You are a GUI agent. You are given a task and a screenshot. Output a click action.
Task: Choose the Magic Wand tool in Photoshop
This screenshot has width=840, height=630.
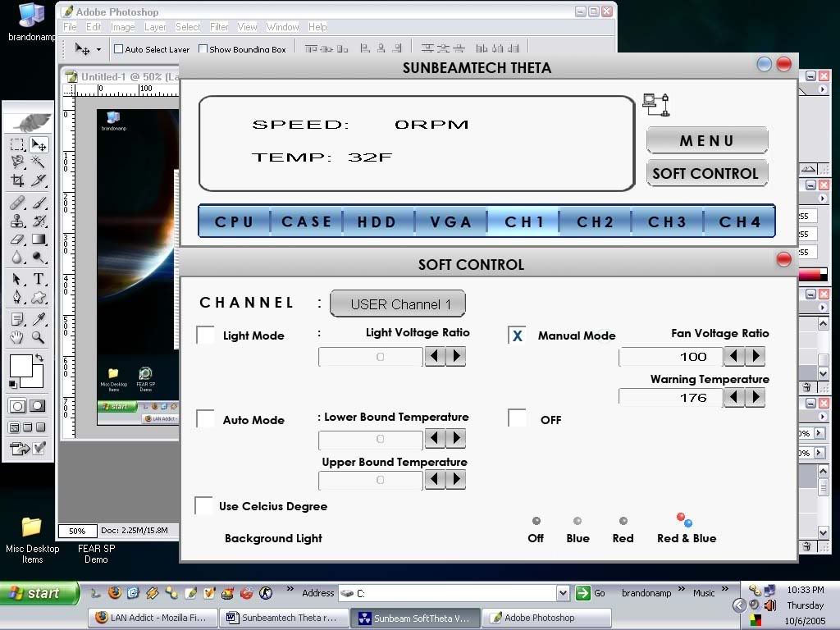coord(39,162)
